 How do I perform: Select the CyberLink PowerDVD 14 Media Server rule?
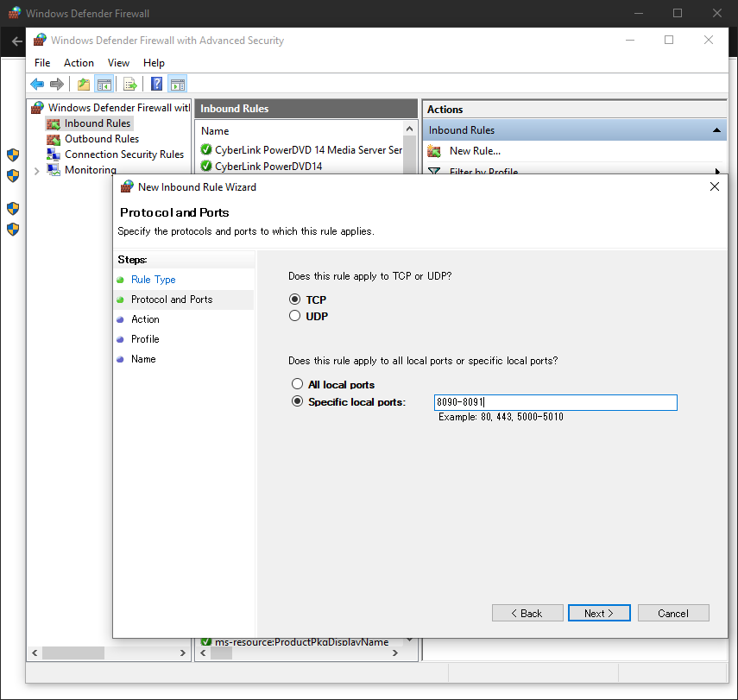[308, 149]
